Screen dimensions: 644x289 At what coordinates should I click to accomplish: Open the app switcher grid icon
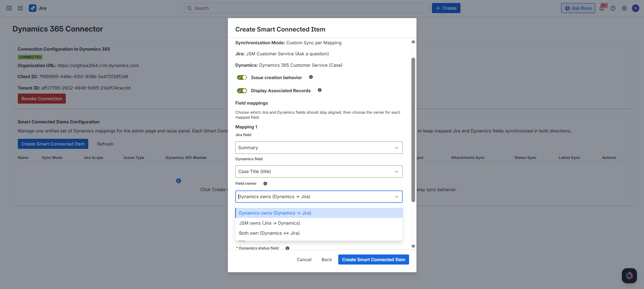tap(20, 8)
